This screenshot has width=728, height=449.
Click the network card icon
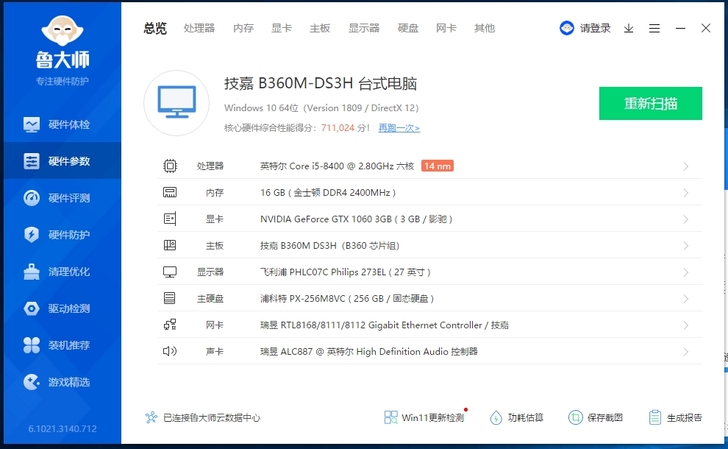tap(170, 325)
